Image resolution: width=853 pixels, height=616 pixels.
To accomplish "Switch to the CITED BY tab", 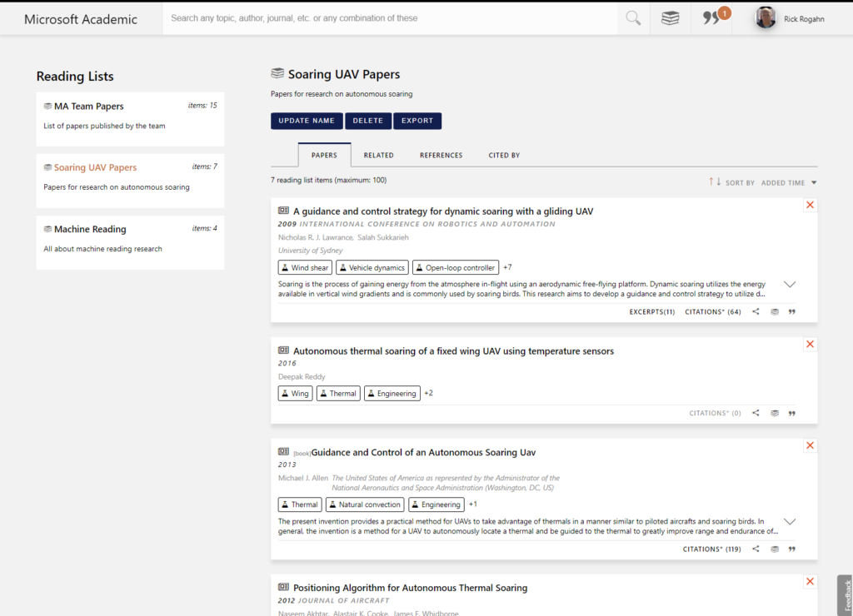I will coord(503,155).
